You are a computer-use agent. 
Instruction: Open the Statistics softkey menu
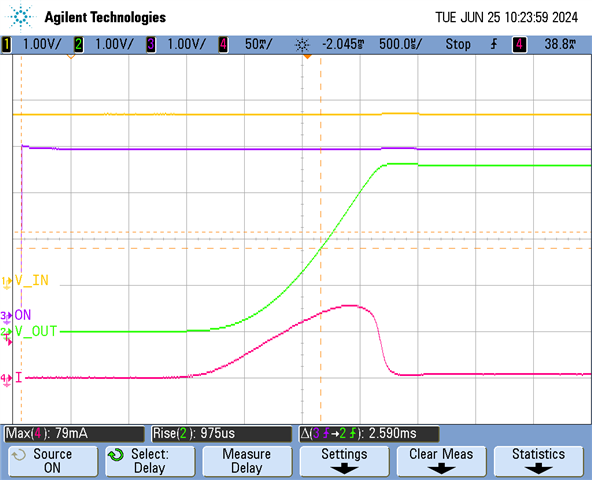click(539, 461)
